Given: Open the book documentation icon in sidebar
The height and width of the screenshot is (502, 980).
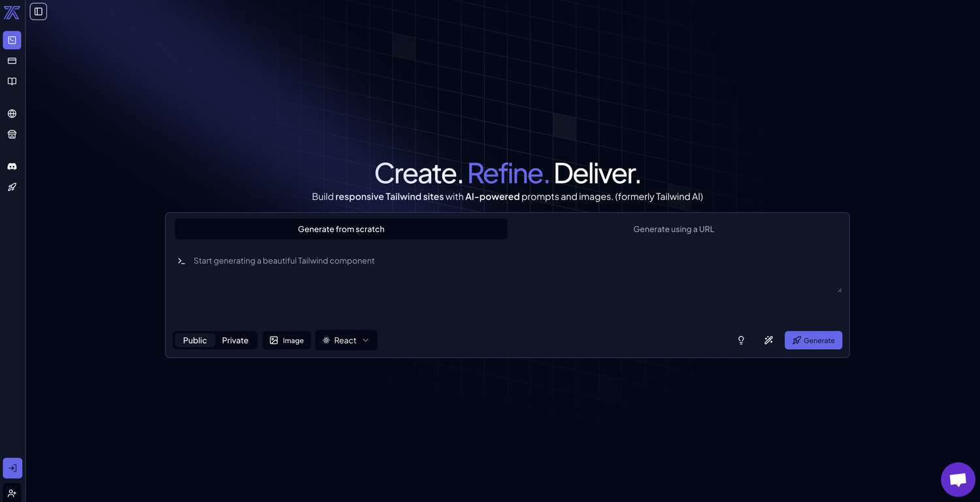Looking at the screenshot, I should [x=12, y=81].
